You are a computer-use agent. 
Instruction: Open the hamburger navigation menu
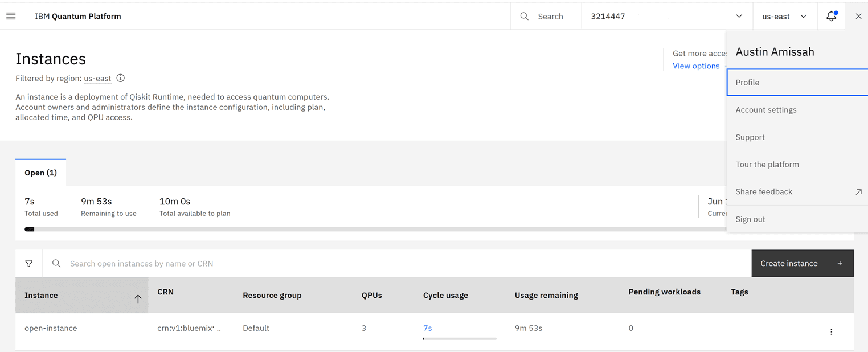coord(11,16)
